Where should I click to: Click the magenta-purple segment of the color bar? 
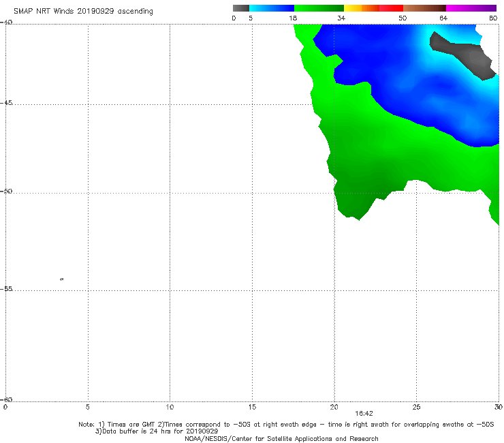click(x=471, y=8)
